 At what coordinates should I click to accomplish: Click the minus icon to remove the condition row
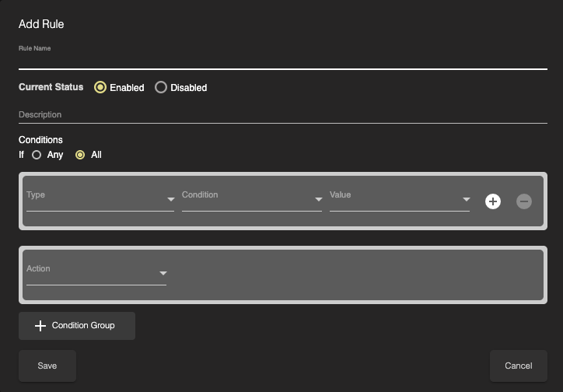(524, 201)
